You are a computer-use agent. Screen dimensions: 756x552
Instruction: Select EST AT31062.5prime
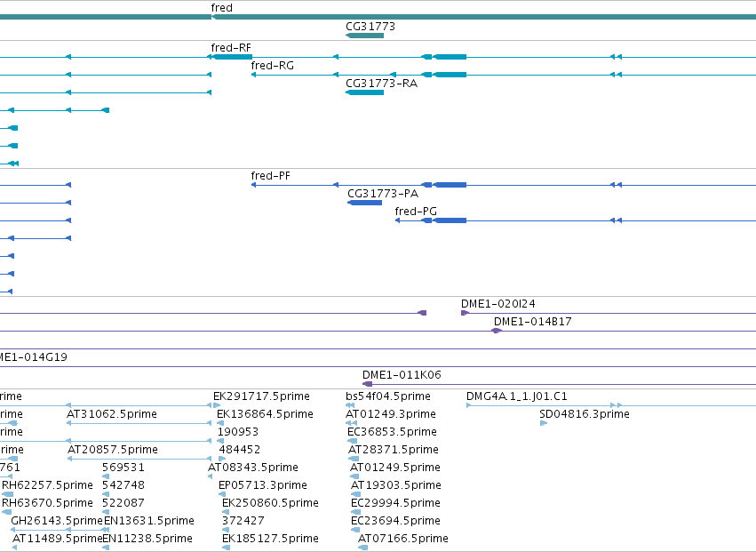click(112, 414)
